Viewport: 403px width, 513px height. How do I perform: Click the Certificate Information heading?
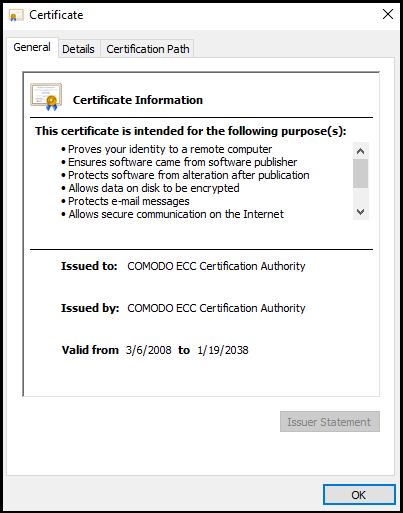[x=138, y=100]
